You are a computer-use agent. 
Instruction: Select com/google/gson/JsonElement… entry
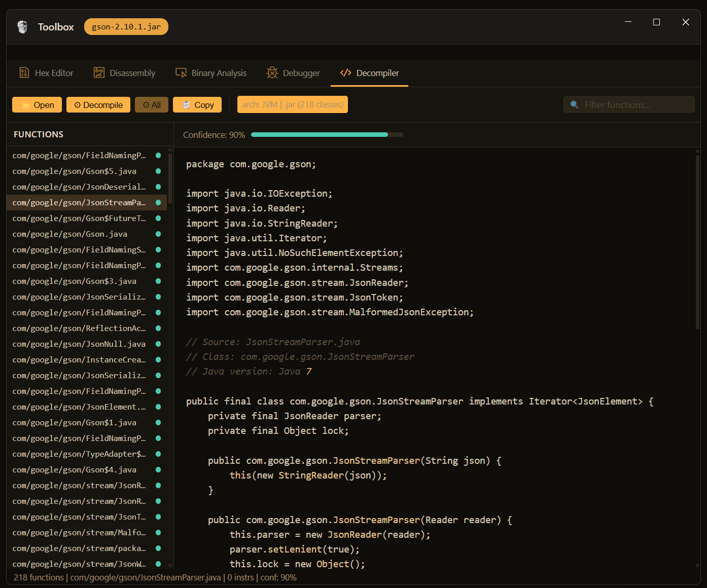87,407
